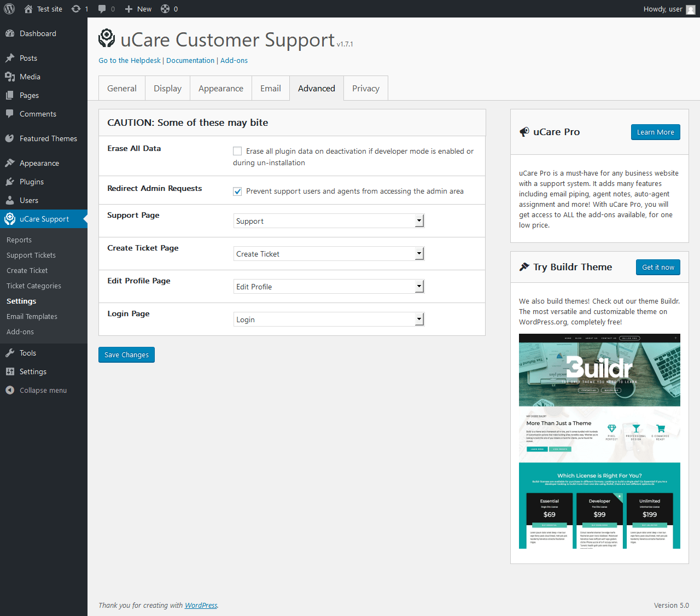The height and width of the screenshot is (616, 700).
Task: Open the Support Page dropdown
Action: (x=329, y=221)
